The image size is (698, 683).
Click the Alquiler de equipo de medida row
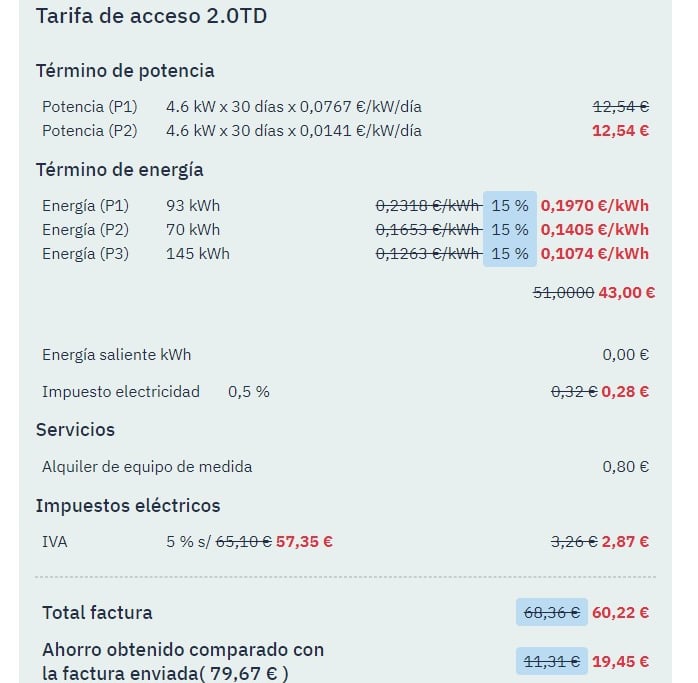(147, 466)
